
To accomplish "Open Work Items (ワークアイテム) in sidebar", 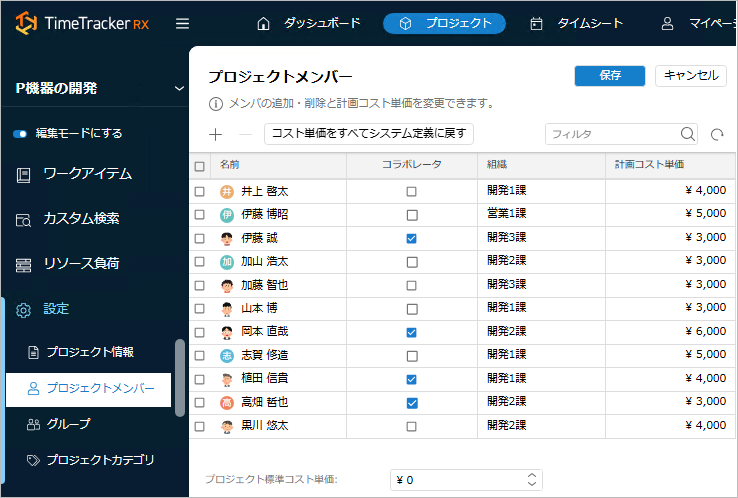I will point(87,174).
